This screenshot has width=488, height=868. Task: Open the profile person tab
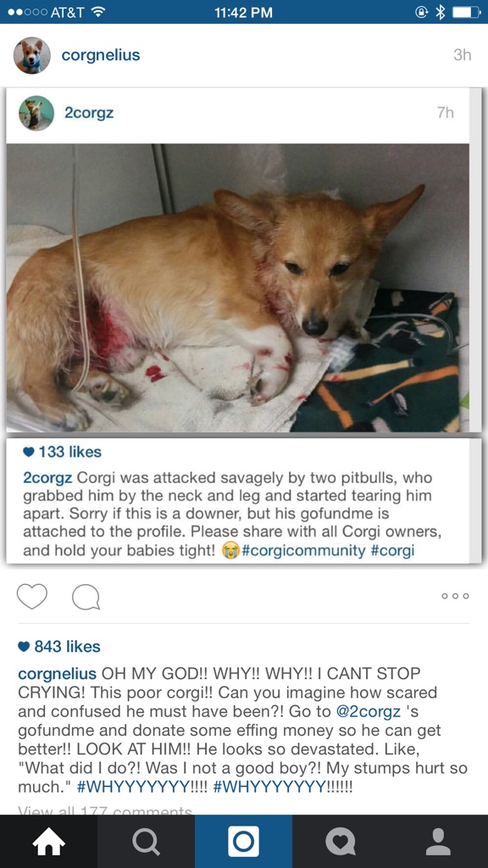(x=439, y=842)
